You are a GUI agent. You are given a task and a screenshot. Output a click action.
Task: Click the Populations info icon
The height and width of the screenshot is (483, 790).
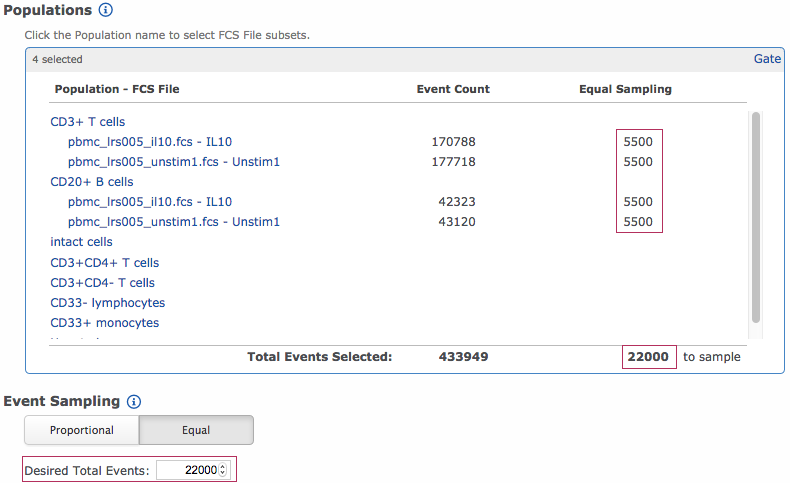[x=105, y=10]
